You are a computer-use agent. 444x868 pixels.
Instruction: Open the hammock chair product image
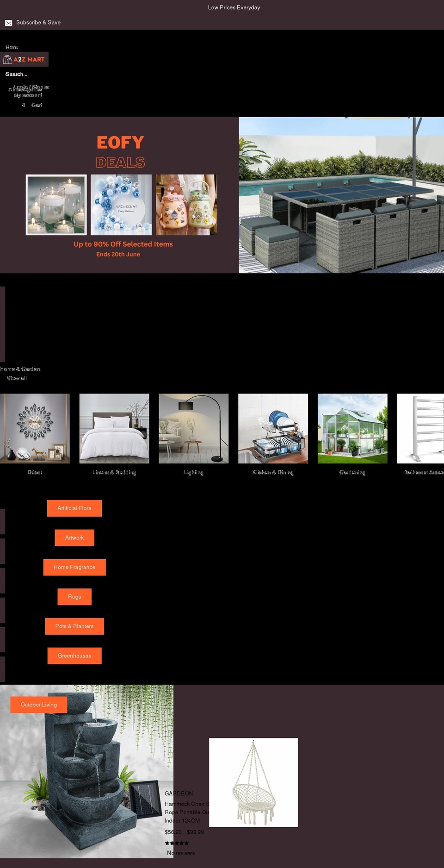[253, 782]
